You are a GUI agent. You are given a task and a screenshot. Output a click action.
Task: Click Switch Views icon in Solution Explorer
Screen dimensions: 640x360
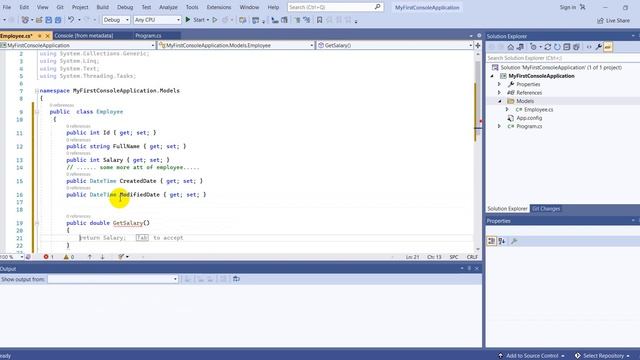click(x=520, y=47)
